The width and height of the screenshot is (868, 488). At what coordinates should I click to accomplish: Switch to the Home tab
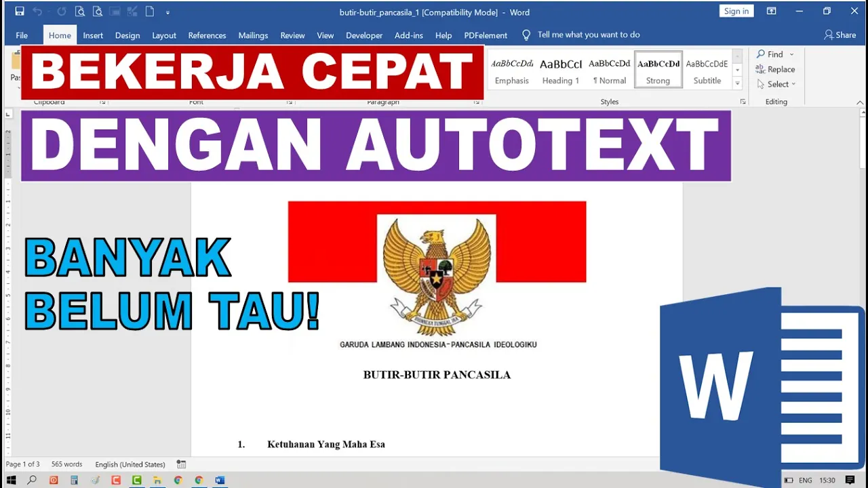[60, 35]
